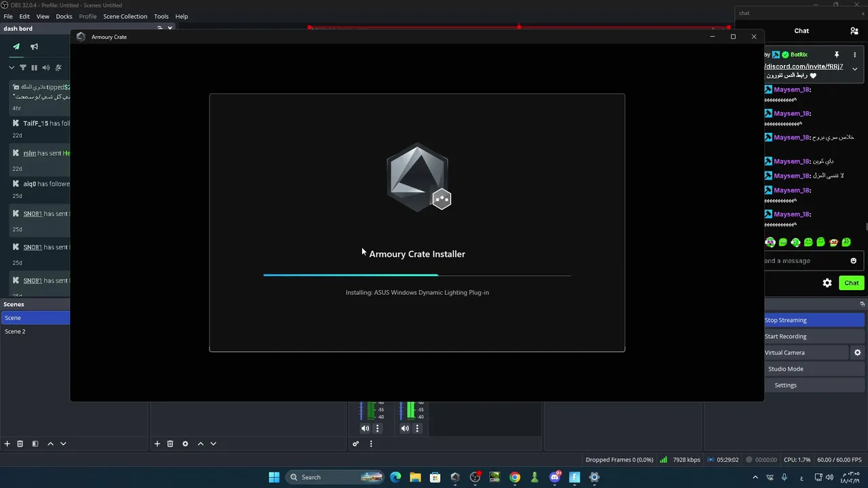The height and width of the screenshot is (488, 868).
Task: Pause the activity feed in dash bord
Action: tap(34, 68)
